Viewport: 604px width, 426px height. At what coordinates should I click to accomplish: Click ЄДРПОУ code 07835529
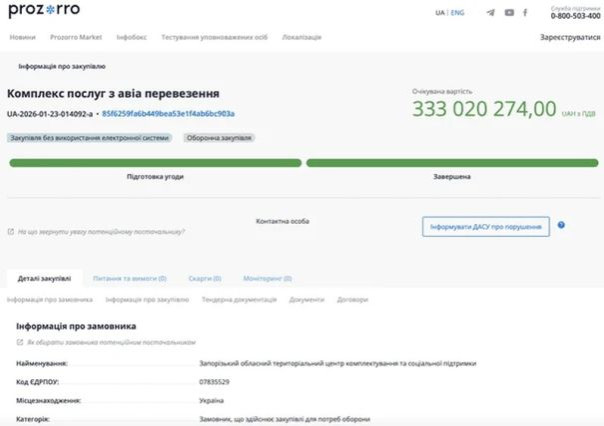pos(214,382)
